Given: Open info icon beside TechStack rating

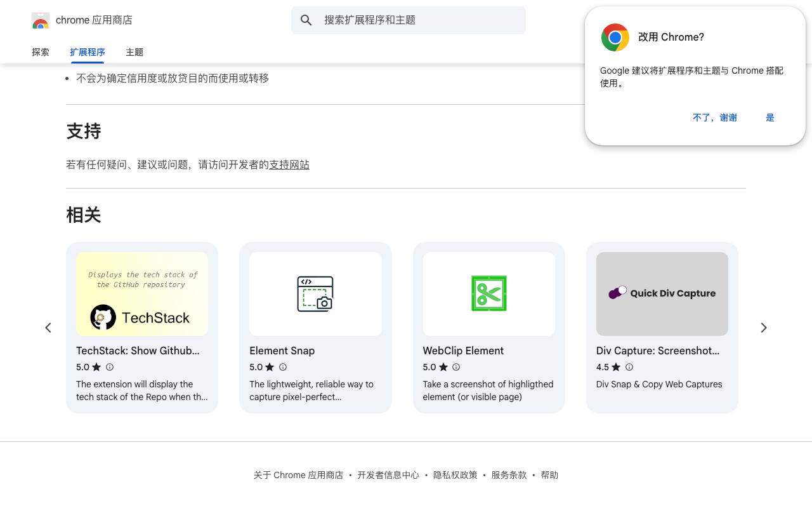Looking at the screenshot, I should point(110,367).
